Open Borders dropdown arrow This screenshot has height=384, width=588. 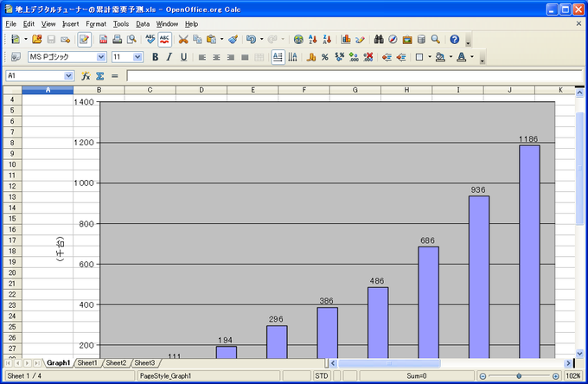pos(430,57)
